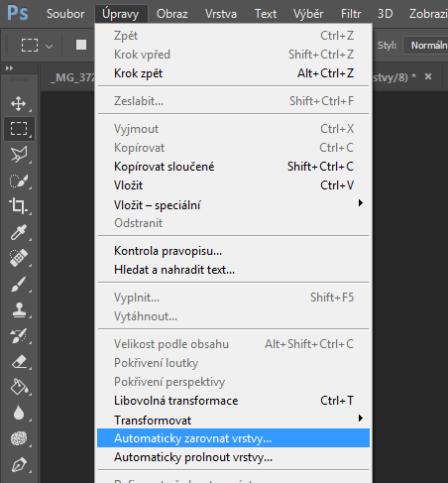Open the marquee tool preset dropdown
This screenshot has width=448, height=483.
[x=50, y=47]
